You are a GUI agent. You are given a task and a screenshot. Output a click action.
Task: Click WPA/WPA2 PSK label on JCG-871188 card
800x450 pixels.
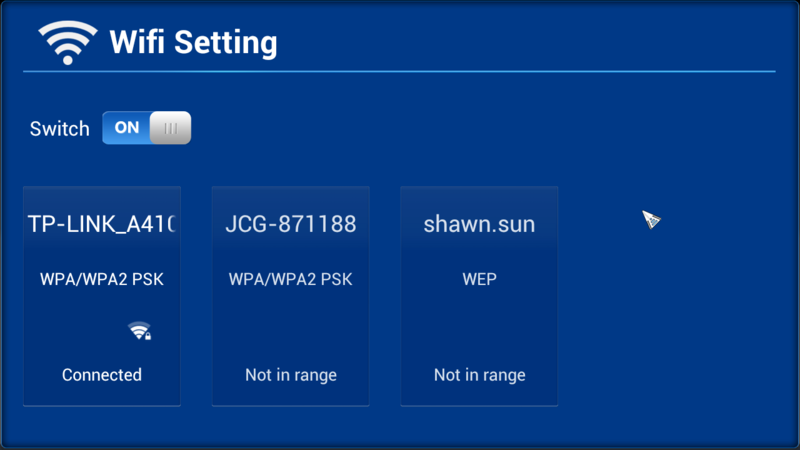coord(290,279)
